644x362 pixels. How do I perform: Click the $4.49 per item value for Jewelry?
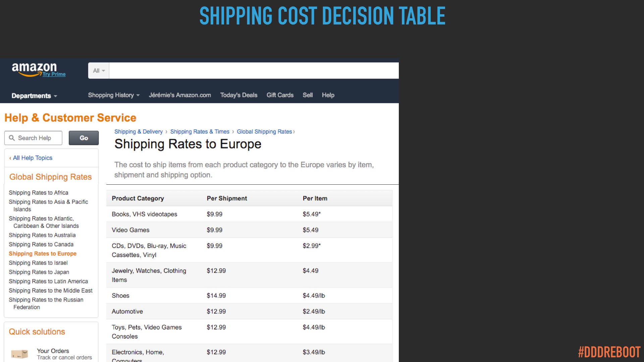point(311,271)
